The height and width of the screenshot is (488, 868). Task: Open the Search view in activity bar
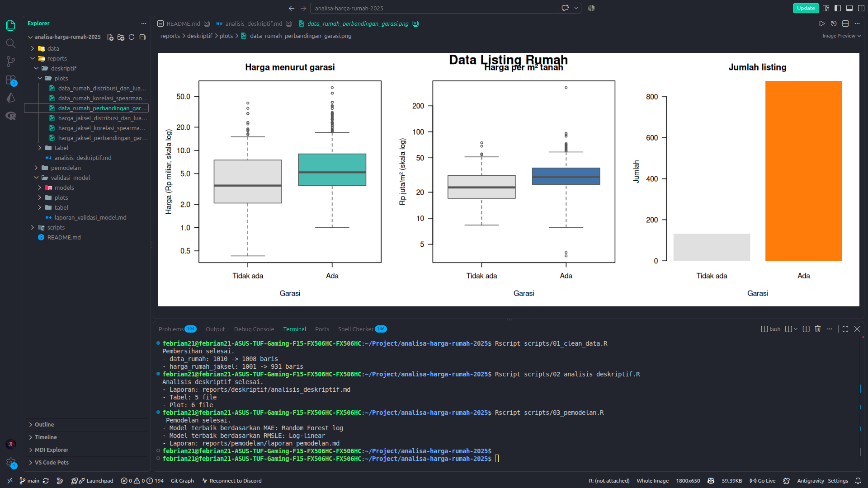click(x=11, y=43)
